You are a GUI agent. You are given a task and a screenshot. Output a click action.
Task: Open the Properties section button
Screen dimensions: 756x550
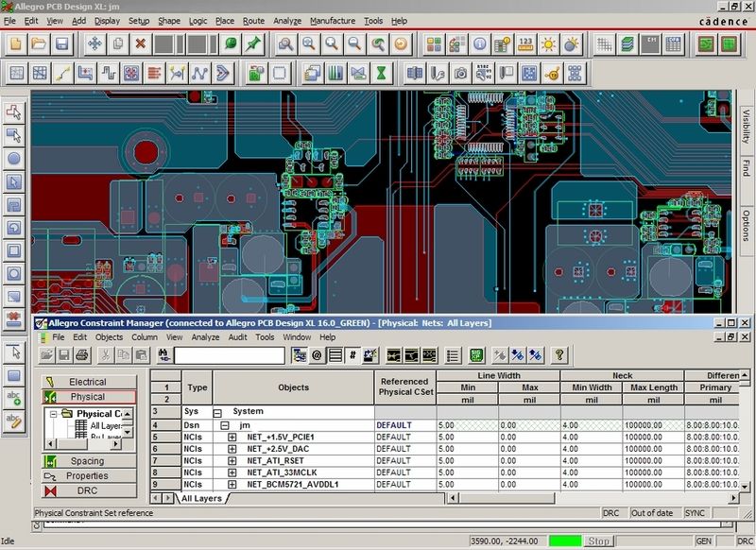tap(89, 475)
